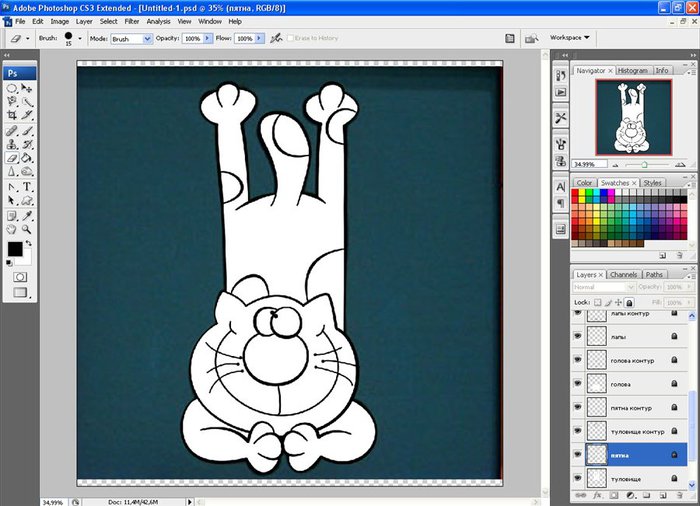Screen dimensions: 700x506
Task: Select the Elliptical Marquee tool
Action: click(x=12, y=88)
